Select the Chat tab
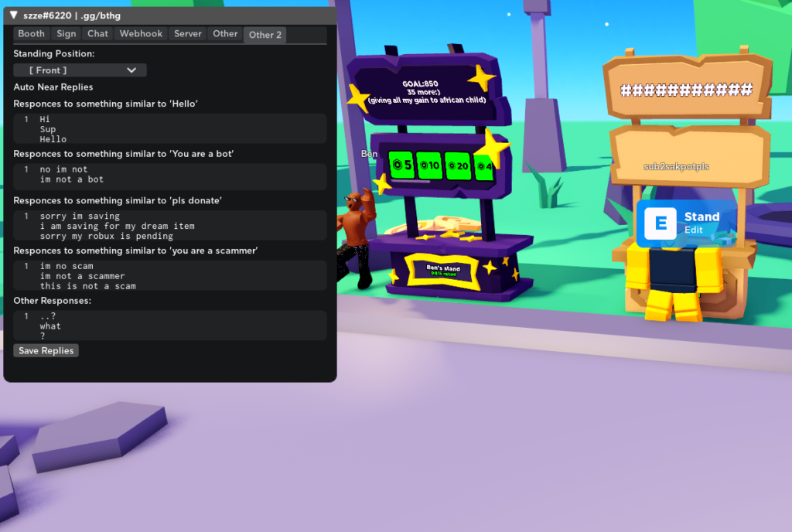This screenshot has height=532, width=792. click(97, 34)
